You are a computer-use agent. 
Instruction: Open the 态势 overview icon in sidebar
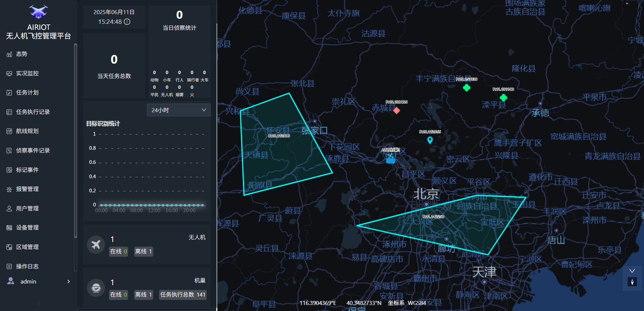coord(9,54)
